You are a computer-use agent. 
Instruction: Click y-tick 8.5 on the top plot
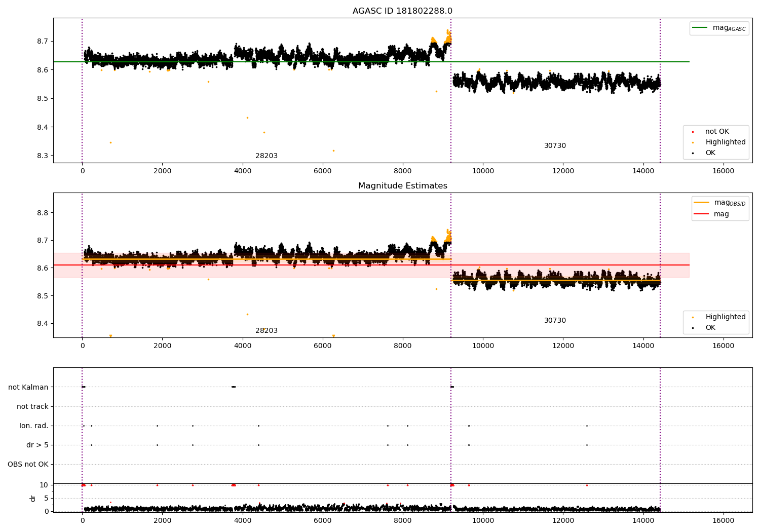(x=42, y=99)
